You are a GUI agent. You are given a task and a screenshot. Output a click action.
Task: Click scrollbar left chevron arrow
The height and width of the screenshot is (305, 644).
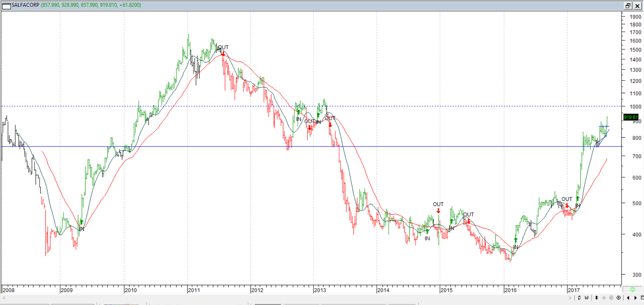[x=4, y=298]
